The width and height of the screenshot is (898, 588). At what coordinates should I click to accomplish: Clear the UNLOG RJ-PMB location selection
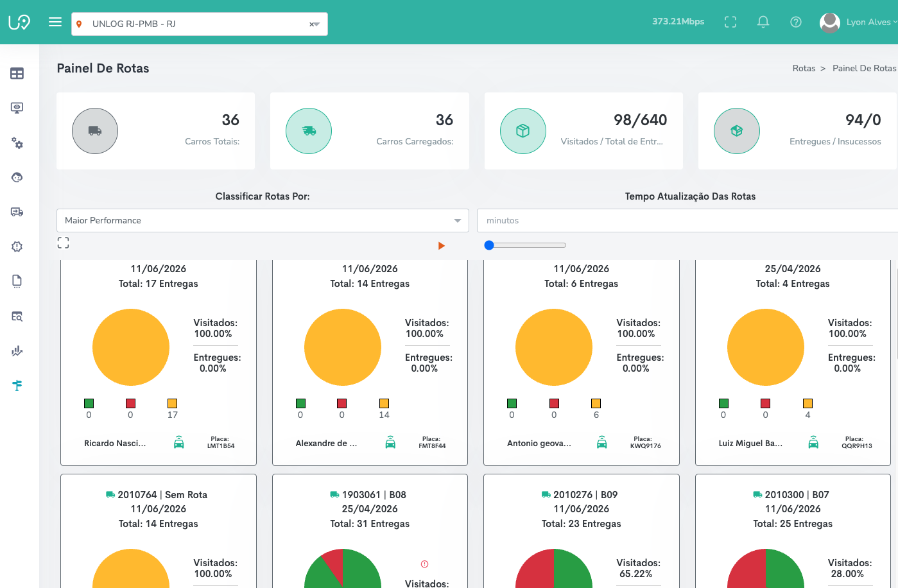pos(311,24)
